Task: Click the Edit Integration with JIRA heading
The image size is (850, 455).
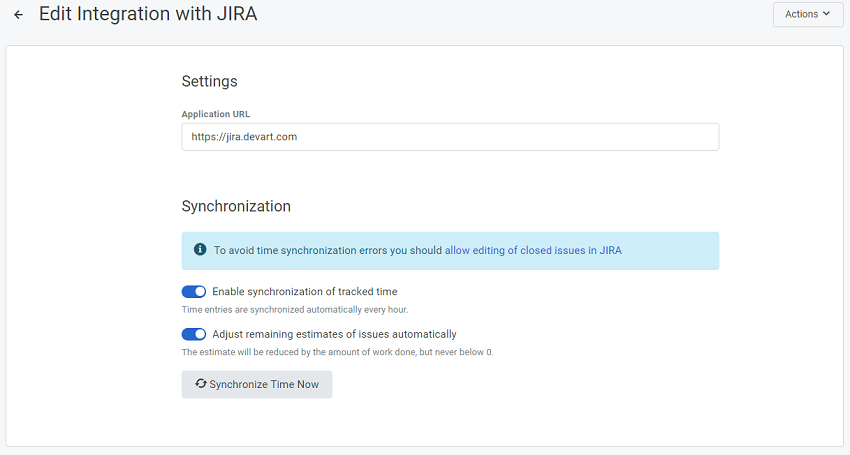Action: pyautogui.click(x=148, y=14)
